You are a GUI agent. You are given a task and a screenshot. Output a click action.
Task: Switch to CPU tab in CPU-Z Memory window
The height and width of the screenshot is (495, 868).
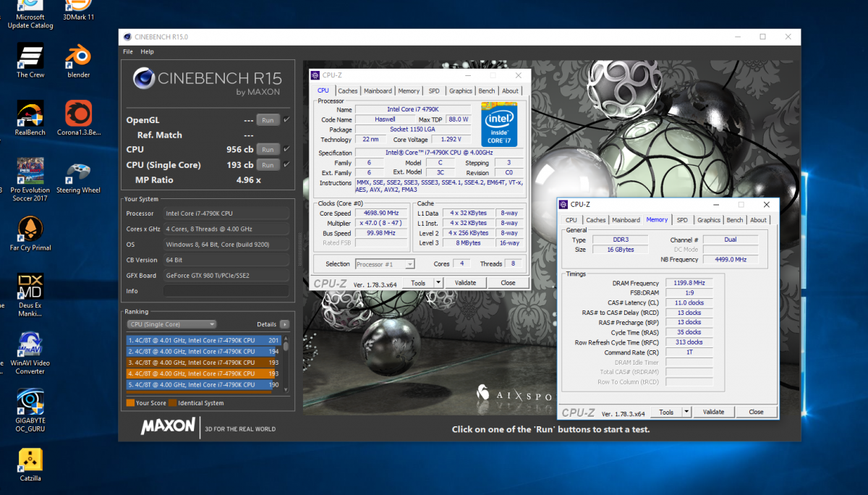coord(571,220)
